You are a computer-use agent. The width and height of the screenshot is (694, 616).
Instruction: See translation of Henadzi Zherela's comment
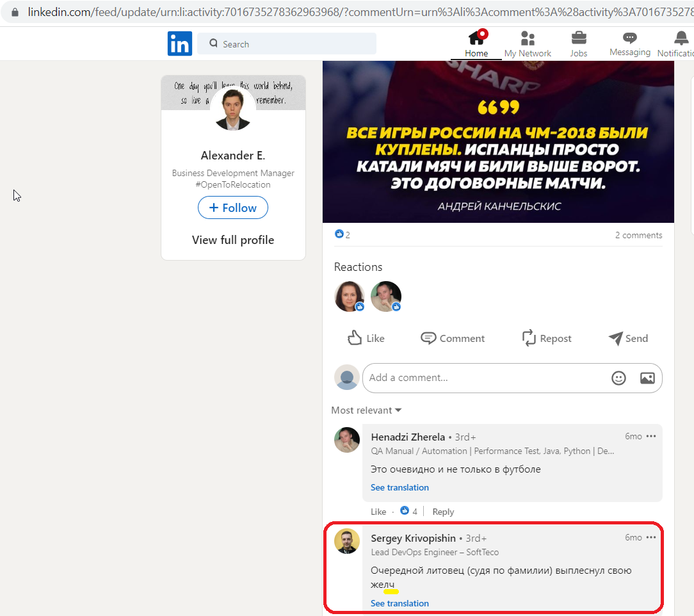click(x=399, y=487)
